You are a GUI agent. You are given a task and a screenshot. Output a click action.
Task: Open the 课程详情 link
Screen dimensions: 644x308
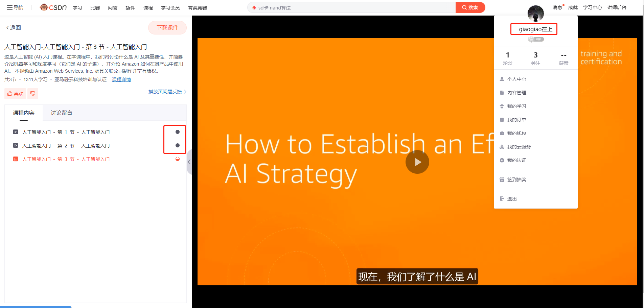[121, 79]
